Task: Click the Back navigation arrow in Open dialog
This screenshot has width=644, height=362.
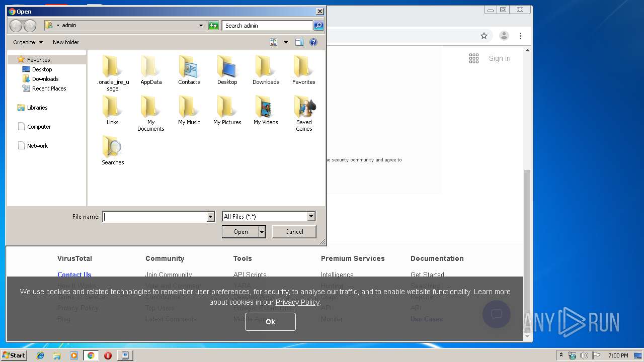Action: coord(16,26)
